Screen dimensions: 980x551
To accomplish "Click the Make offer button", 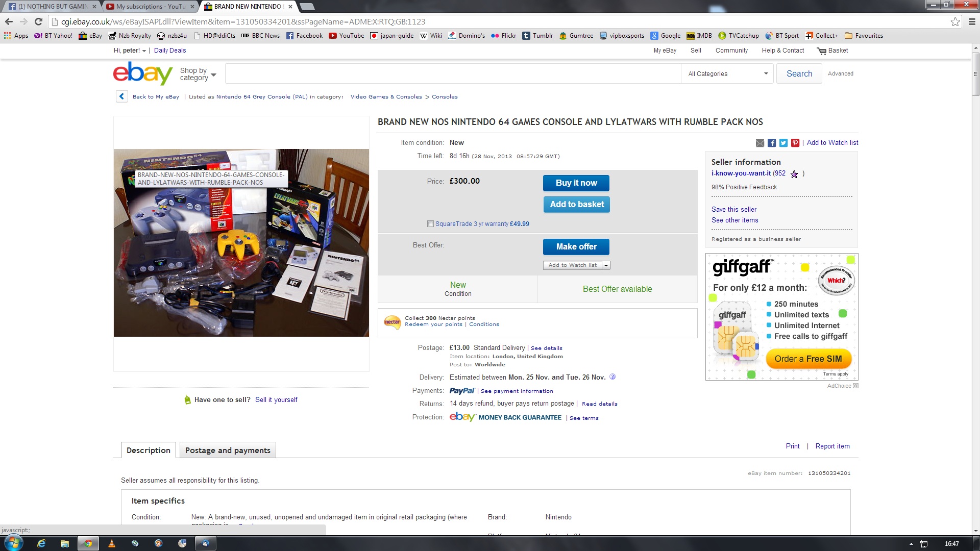I will click(x=576, y=247).
